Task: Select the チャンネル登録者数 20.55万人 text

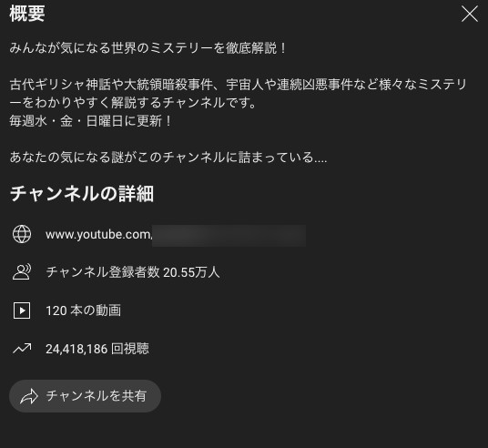Action: 133,272
